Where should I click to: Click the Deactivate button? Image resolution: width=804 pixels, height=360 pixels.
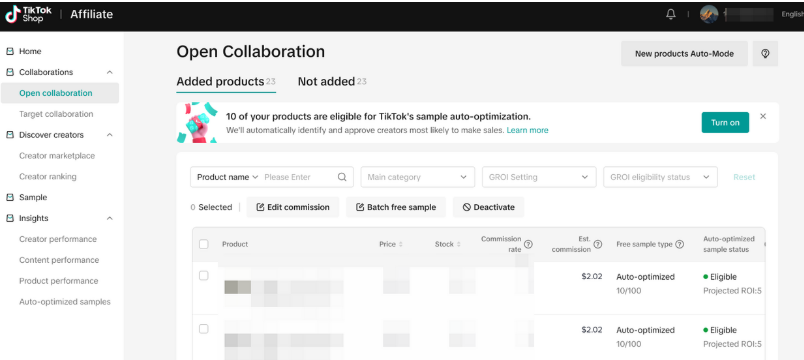489,207
